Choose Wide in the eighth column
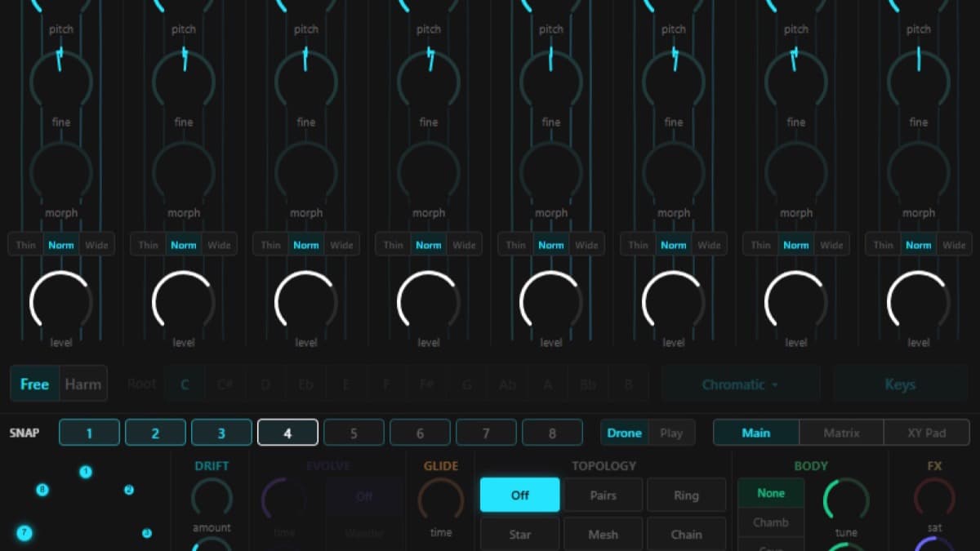Viewport: 980px width, 551px height. point(954,245)
